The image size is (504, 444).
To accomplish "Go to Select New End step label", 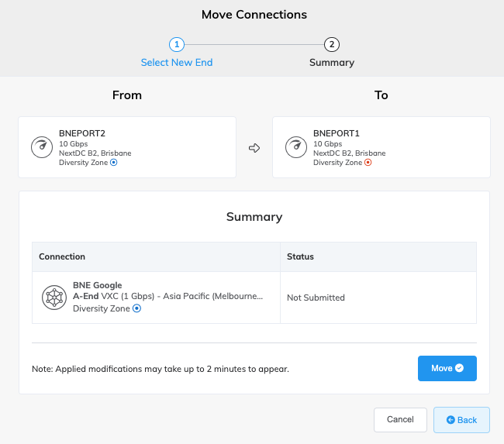I will (177, 62).
